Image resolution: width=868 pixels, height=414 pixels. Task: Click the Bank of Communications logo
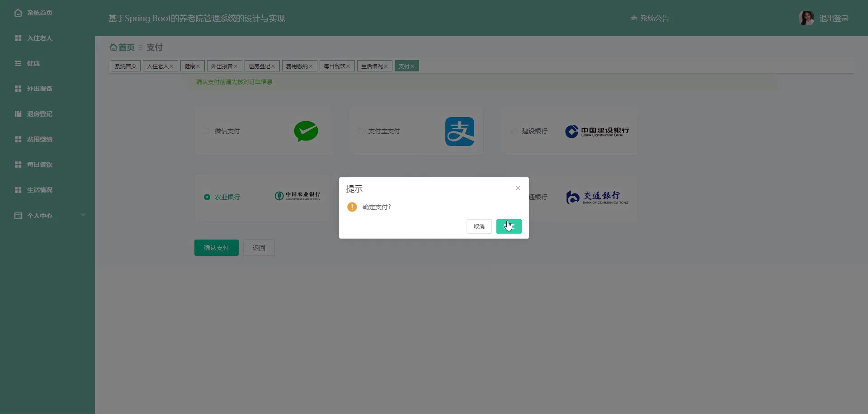pyautogui.click(x=597, y=198)
